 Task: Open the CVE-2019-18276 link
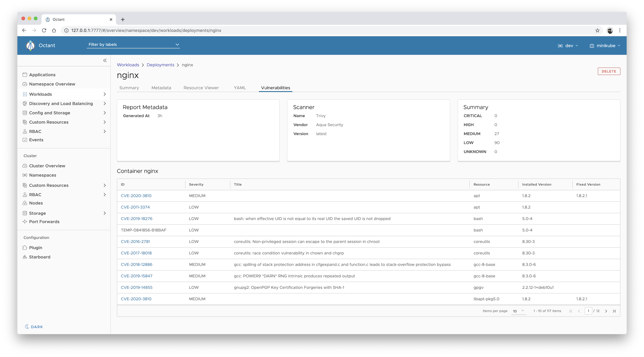[x=136, y=218]
